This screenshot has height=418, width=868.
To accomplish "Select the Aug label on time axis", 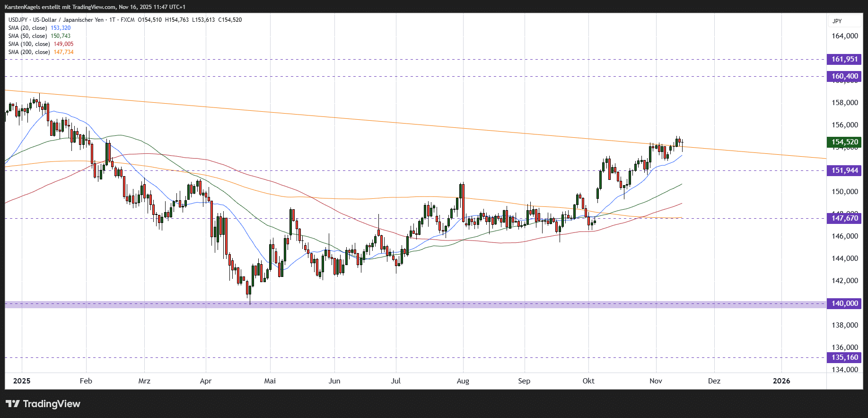I will tap(463, 381).
